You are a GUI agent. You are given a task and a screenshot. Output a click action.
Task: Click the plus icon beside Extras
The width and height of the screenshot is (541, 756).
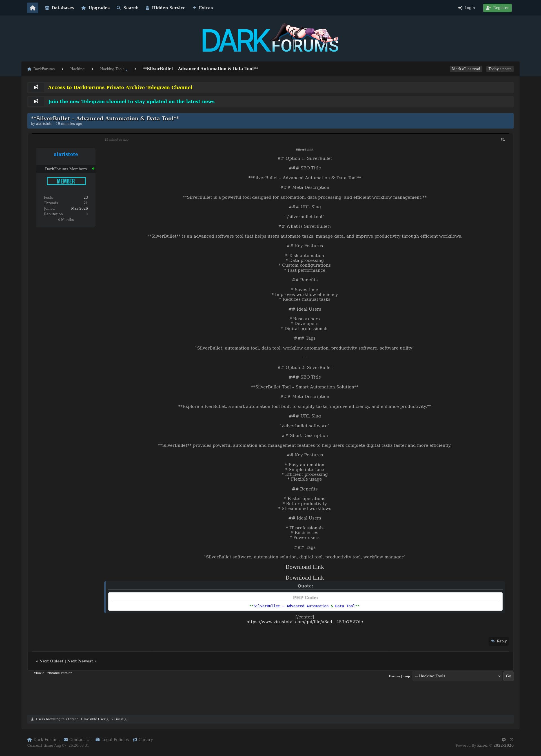point(194,8)
